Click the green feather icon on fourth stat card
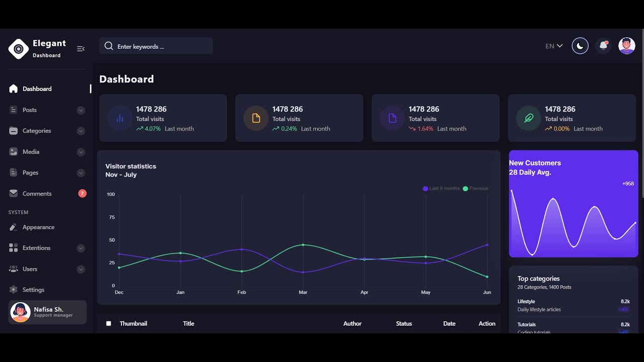 (x=529, y=118)
